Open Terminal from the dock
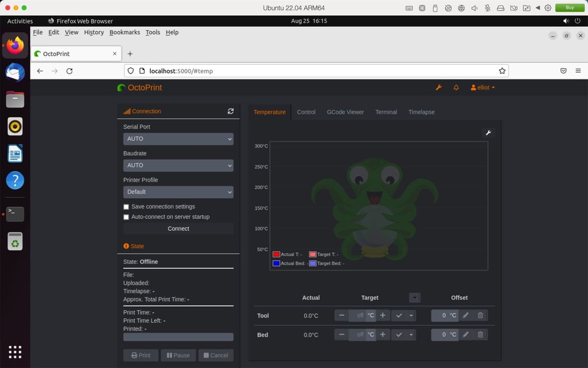588x368 pixels. pos(15,214)
